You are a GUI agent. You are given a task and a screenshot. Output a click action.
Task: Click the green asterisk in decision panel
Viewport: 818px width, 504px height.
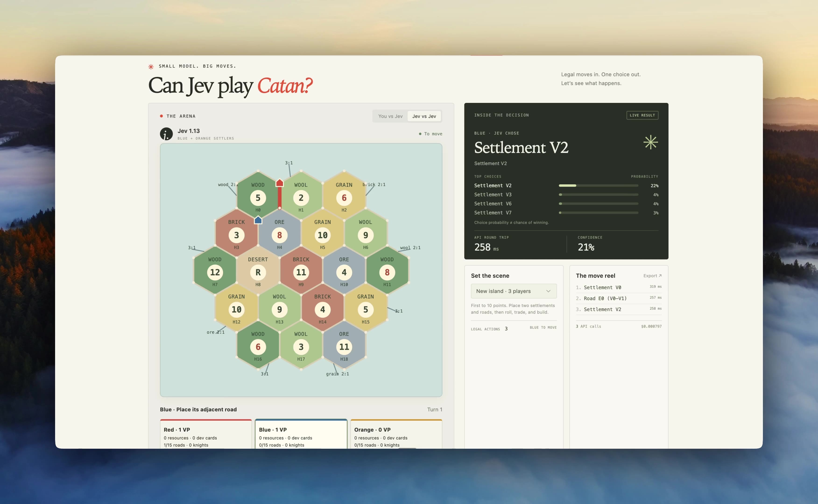point(651,142)
